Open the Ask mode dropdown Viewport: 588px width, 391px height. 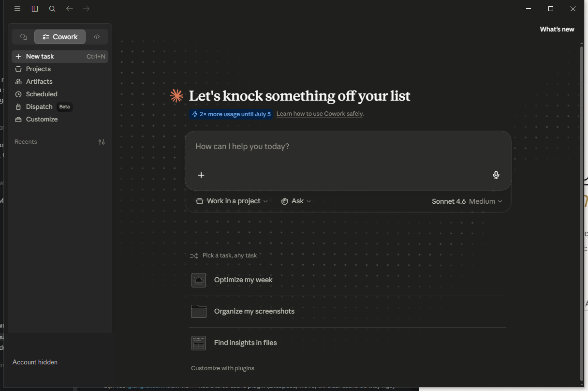click(x=296, y=201)
